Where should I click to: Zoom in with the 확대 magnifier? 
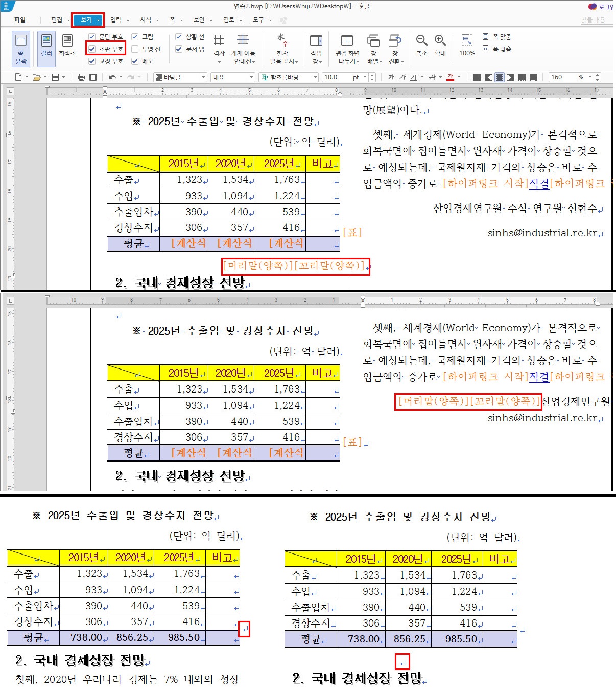440,45
